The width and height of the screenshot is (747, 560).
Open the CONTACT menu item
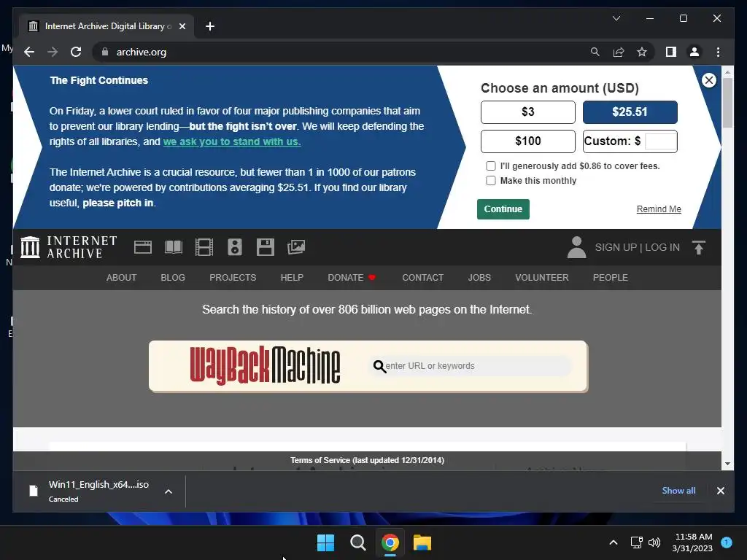coord(422,278)
